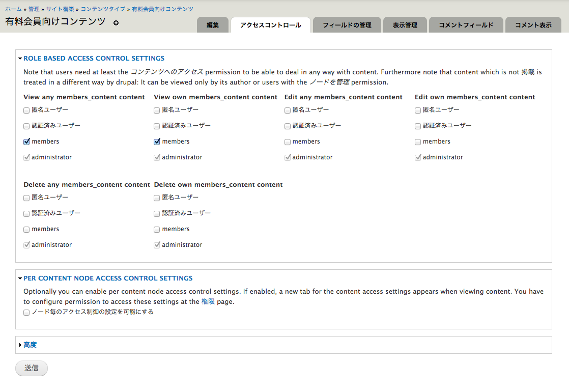Collapse PER CONTENT NODE ACCESS CONTROL SETTINGS section
The width and height of the screenshot is (569, 392).
coord(107,278)
